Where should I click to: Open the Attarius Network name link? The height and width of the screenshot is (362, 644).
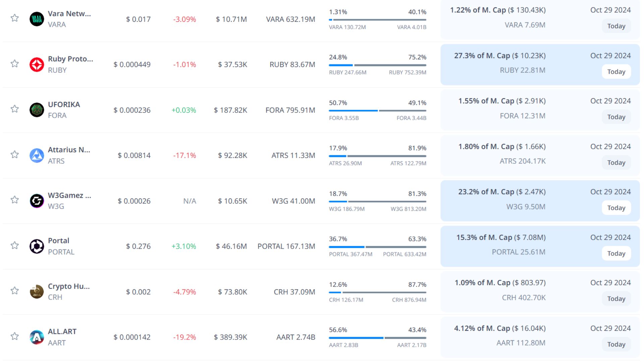click(69, 150)
